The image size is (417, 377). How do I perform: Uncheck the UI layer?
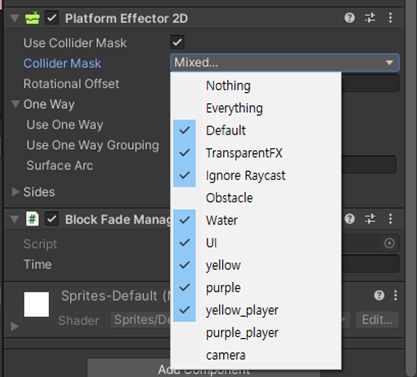[x=256, y=243]
